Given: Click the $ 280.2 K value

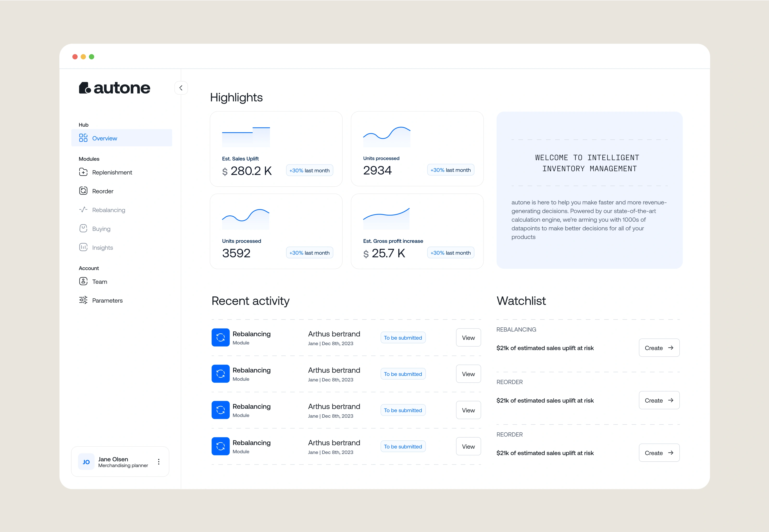Looking at the screenshot, I should click(247, 171).
